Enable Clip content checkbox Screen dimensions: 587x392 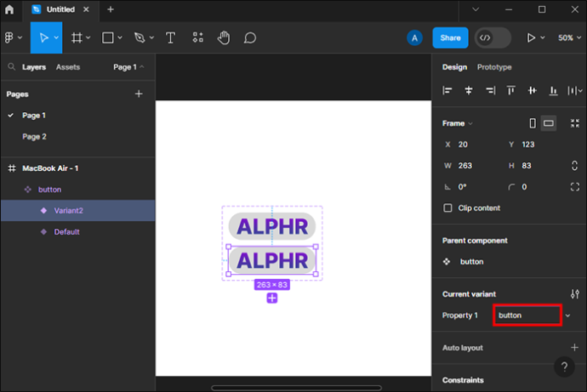click(447, 207)
